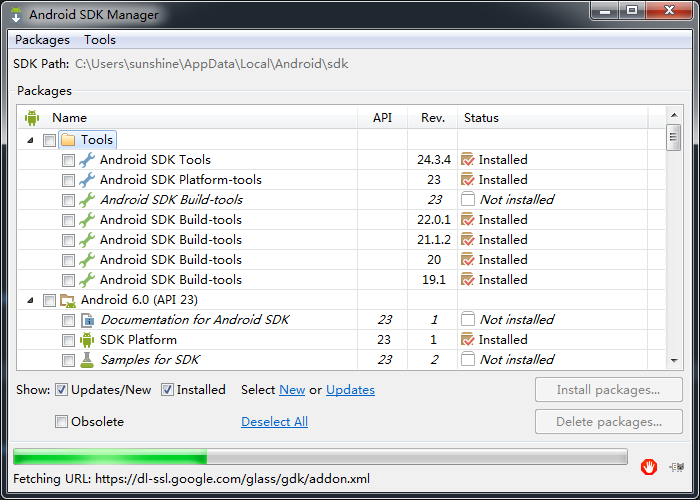700x500 pixels.
Task: Click the Delete packages button
Action: click(608, 421)
